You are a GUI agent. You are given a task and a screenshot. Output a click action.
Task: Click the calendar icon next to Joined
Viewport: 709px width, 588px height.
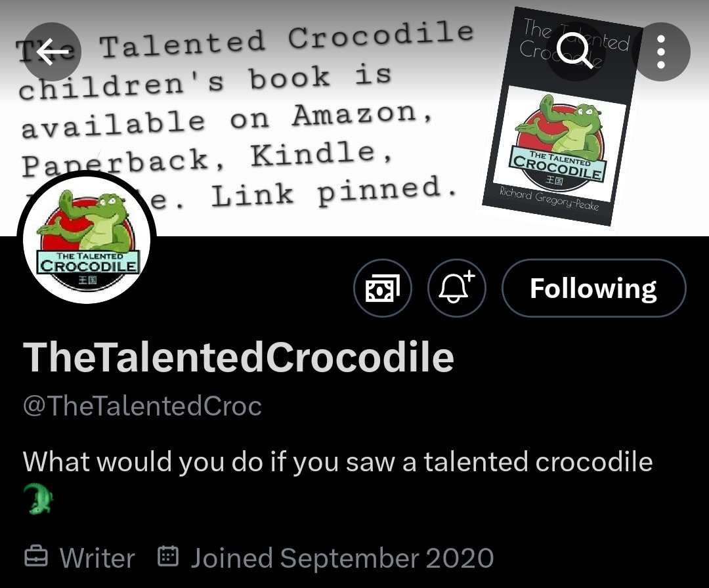[x=169, y=558]
